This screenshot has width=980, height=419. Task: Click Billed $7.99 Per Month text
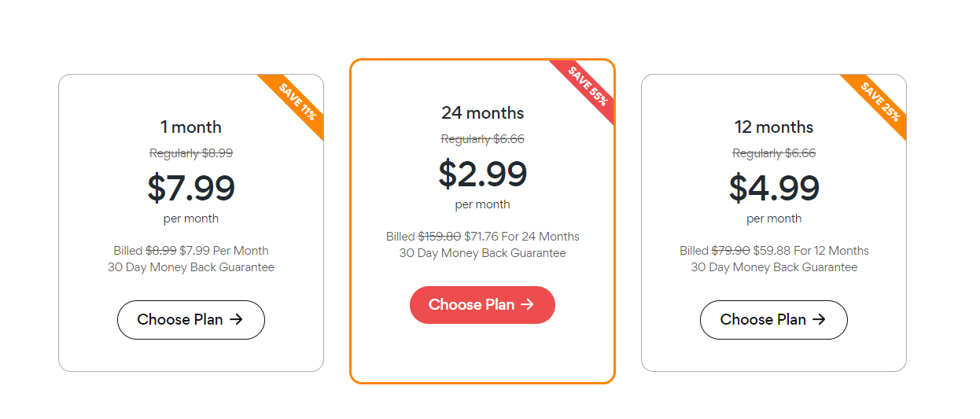191,251
